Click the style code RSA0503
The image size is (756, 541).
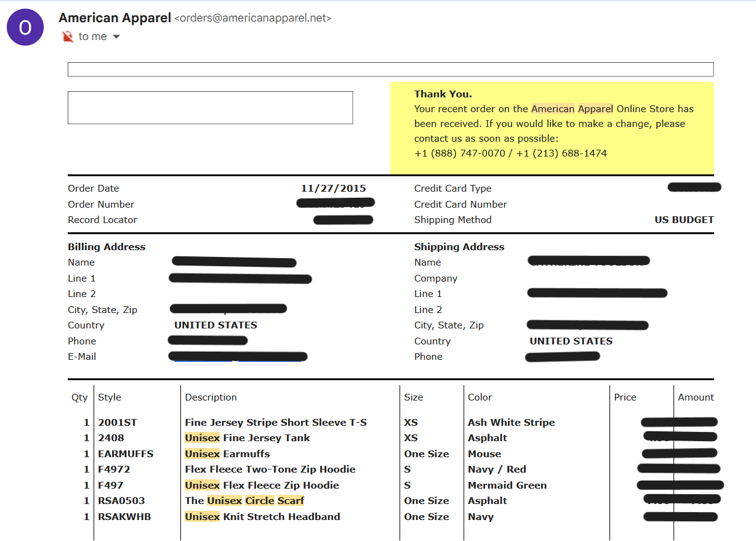[122, 501]
